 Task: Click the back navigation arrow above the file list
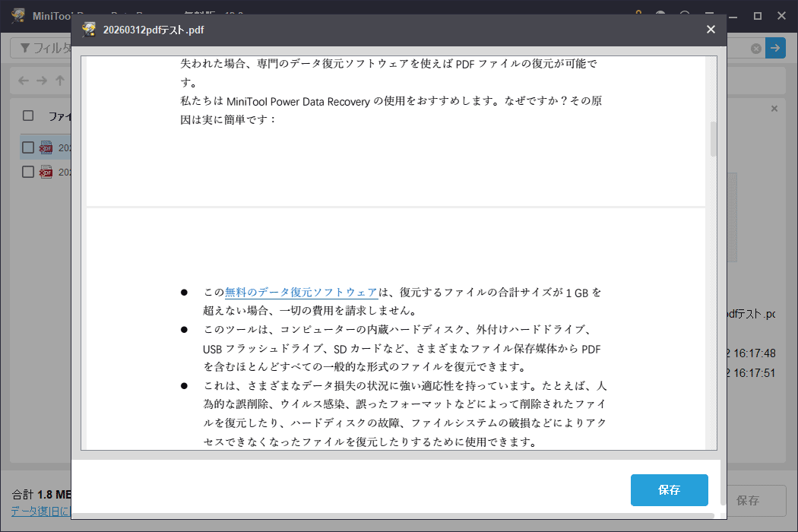[x=23, y=81]
